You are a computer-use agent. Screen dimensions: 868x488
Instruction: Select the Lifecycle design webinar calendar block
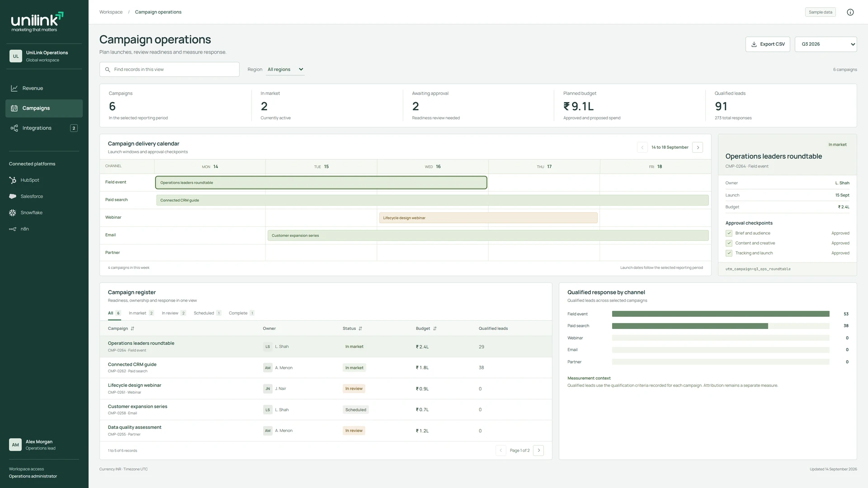pos(488,218)
